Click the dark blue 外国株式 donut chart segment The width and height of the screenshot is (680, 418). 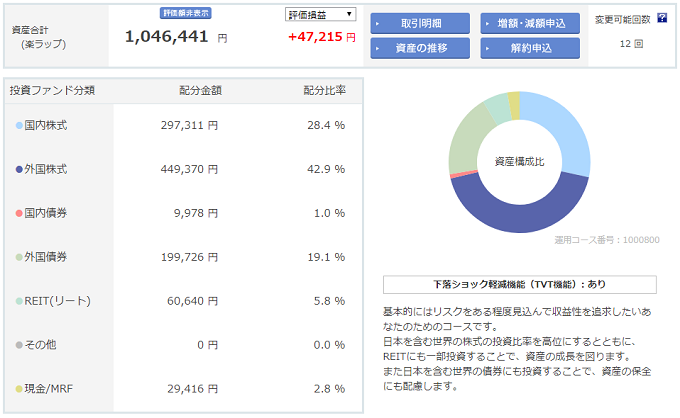(520, 219)
